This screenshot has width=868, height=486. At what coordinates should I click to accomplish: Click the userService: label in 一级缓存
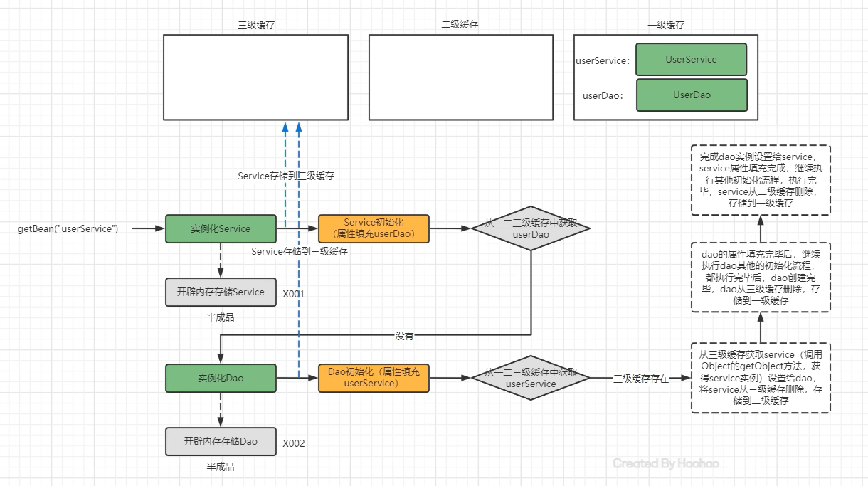point(603,60)
